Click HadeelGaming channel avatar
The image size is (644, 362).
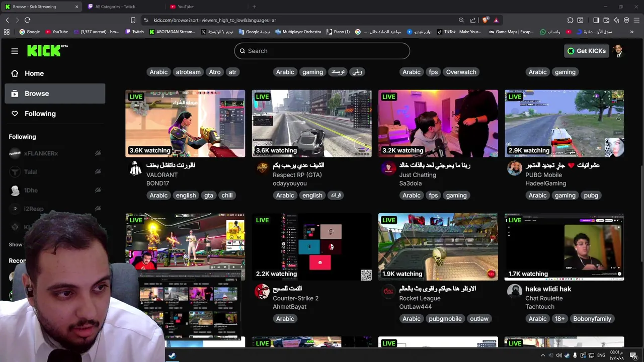(x=514, y=168)
